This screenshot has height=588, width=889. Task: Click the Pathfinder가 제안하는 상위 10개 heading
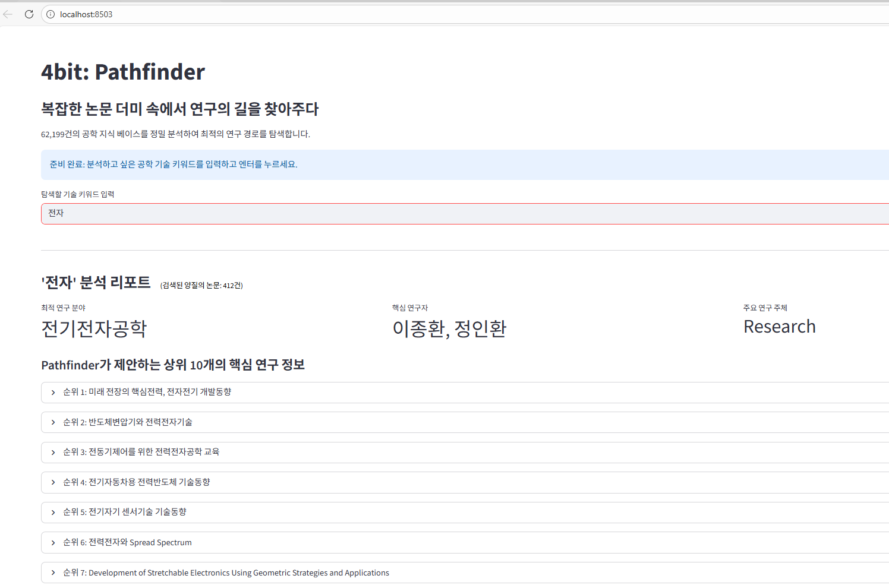[173, 365]
